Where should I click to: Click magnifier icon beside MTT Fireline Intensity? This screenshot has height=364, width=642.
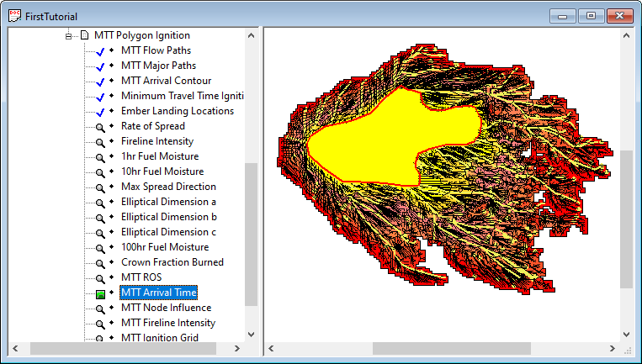pyautogui.click(x=100, y=324)
